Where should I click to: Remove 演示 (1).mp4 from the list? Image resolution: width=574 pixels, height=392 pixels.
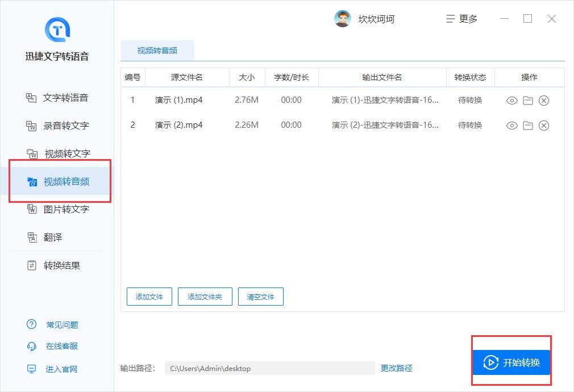tap(544, 100)
